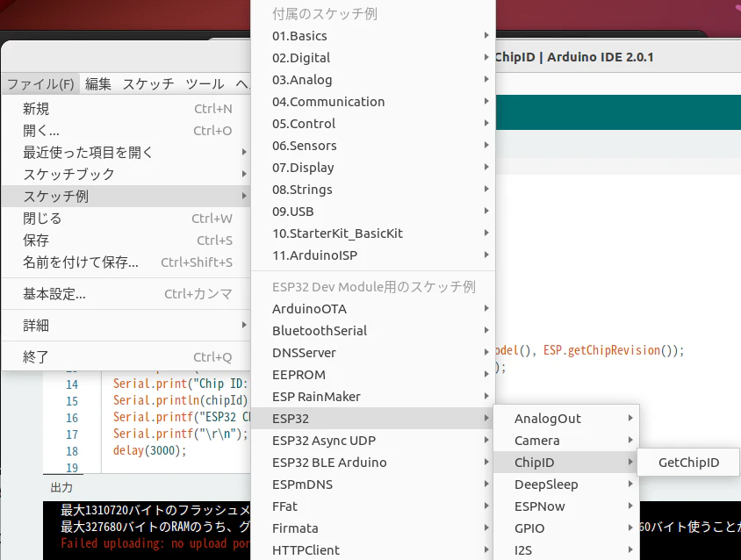Image resolution: width=741 pixels, height=560 pixels.
Task: Expand the BluetoothSerial examples
Action: point(373,331)
